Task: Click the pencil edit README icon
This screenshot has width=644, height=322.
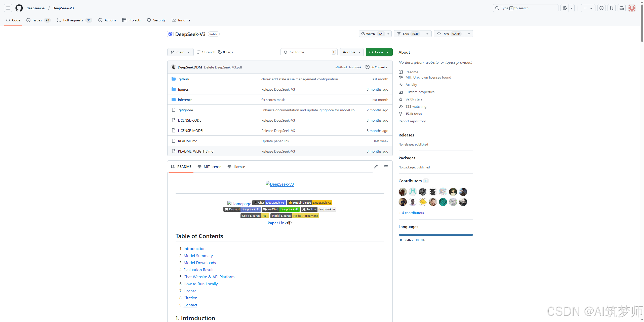Action: (x=376, y=167)
